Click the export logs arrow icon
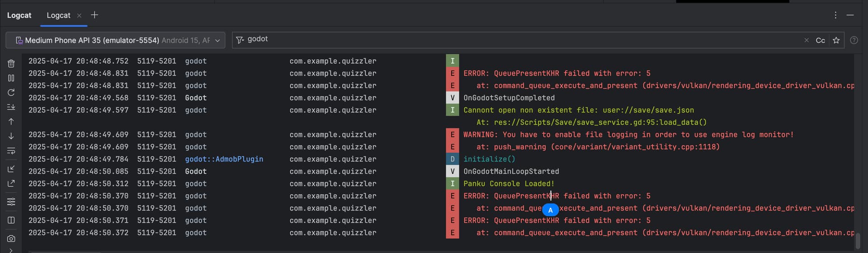 (11, 183)
